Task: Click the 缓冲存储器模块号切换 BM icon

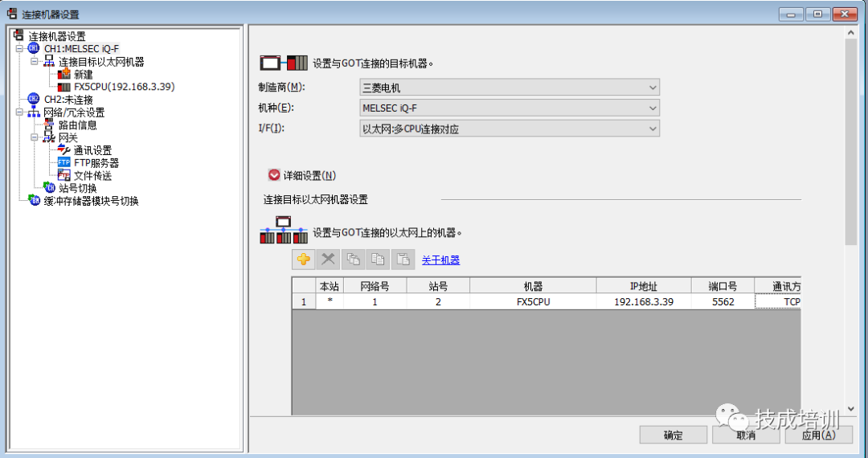Action: [35, 200]
